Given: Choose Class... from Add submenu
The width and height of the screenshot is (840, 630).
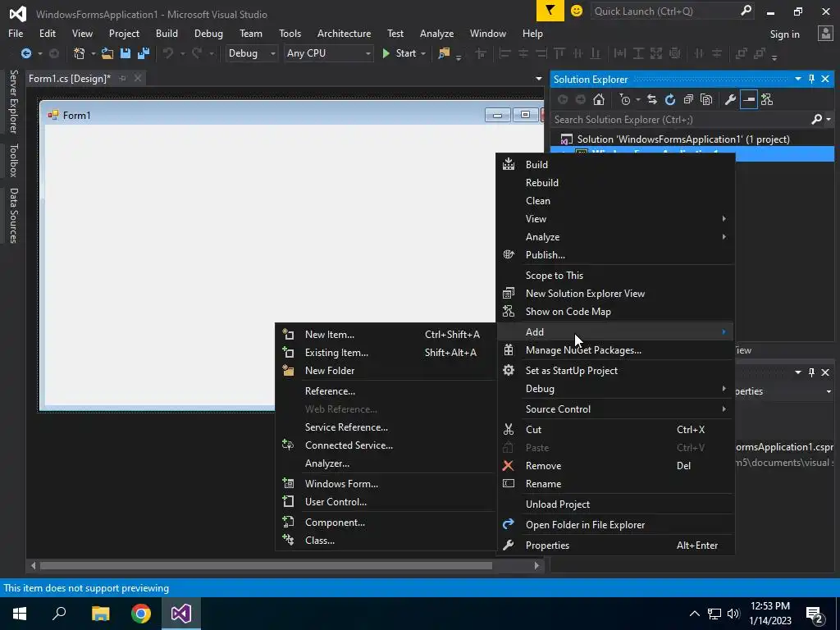Looking at the screenshot, I should tap(386, 541).
